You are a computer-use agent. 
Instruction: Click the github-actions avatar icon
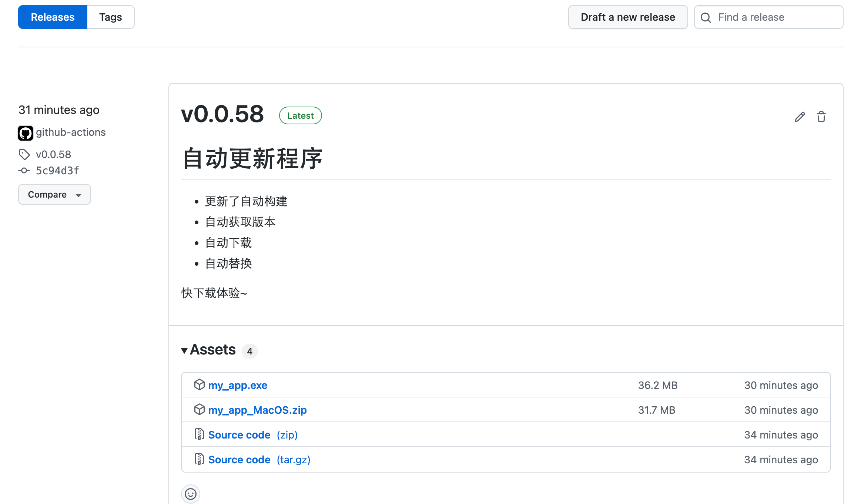coord(26,133)
